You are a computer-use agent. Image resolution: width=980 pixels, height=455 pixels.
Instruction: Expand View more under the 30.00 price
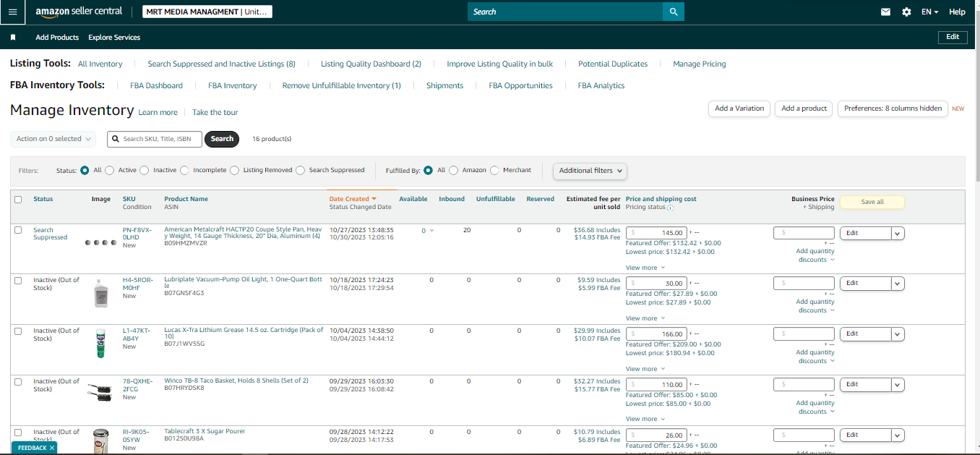pyautogui.click(x=644, y=318)
